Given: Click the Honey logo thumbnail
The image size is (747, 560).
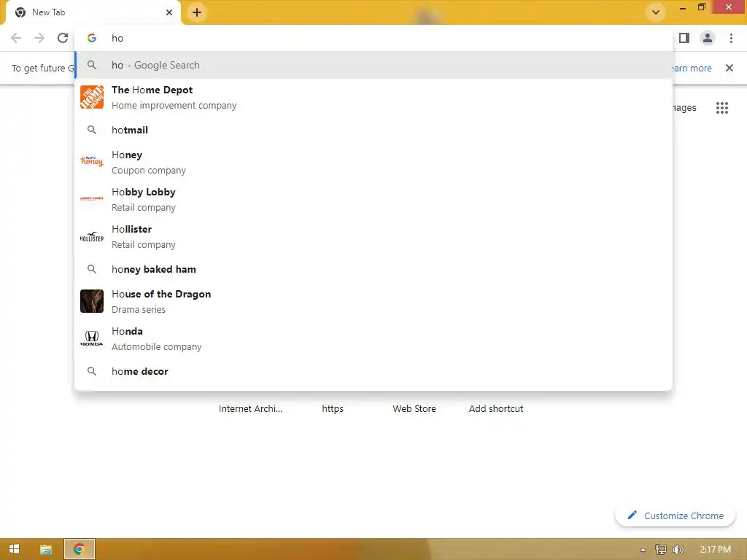Looking at the screenshot, I should [x=92, y=161].
